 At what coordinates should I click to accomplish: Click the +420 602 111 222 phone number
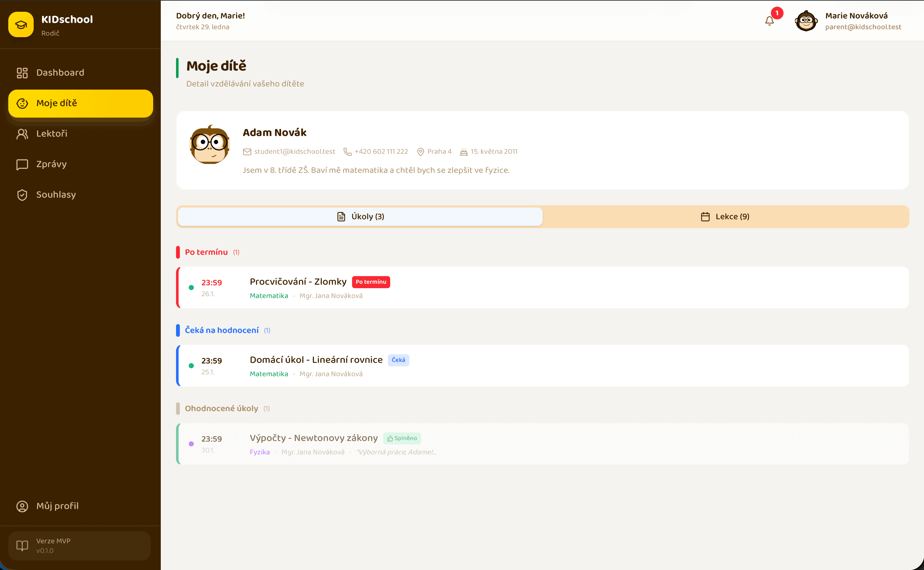point(381,152)
